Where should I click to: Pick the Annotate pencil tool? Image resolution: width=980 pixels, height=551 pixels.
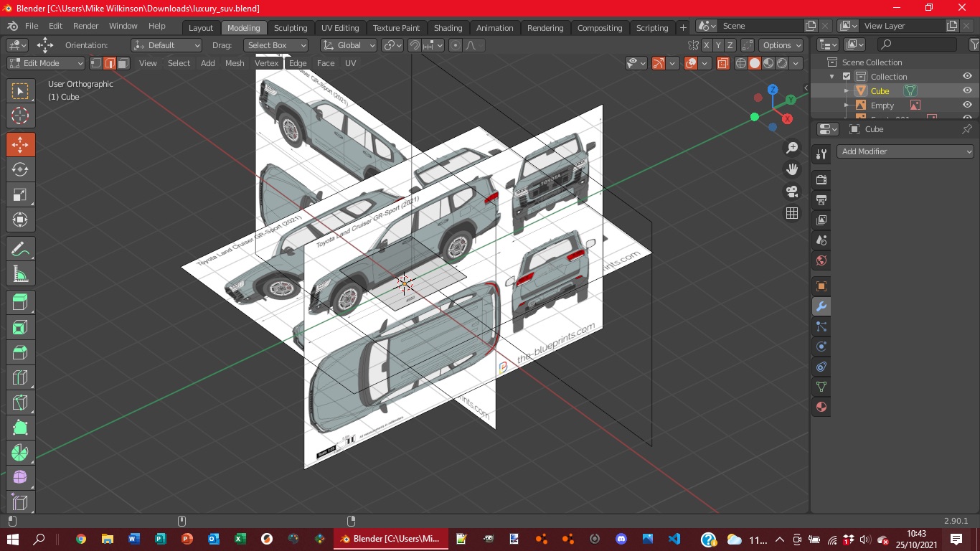pyautogui.click(x=20, y=249)
